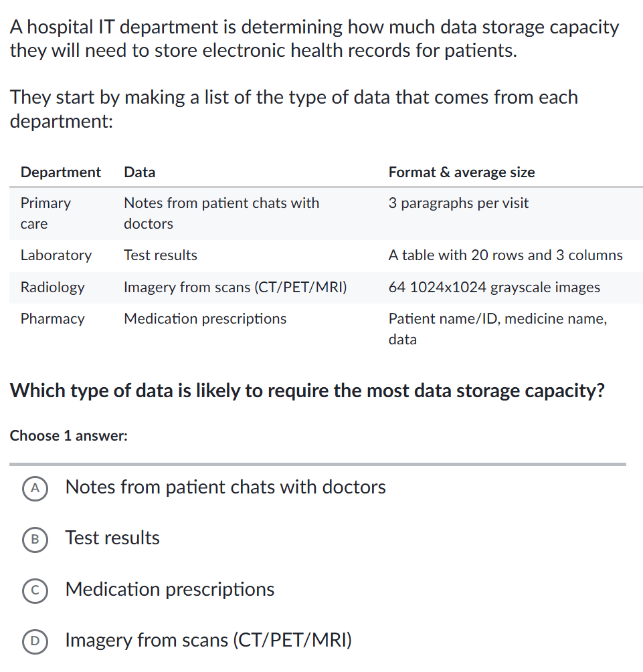
Task: Pick the 'Medication prescriptions' answer choice text
Action: (x=170, y=590)
